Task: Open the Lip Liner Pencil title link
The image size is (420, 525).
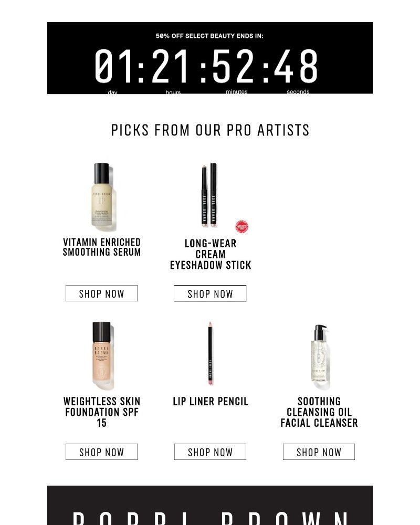Action: (210, 401)
